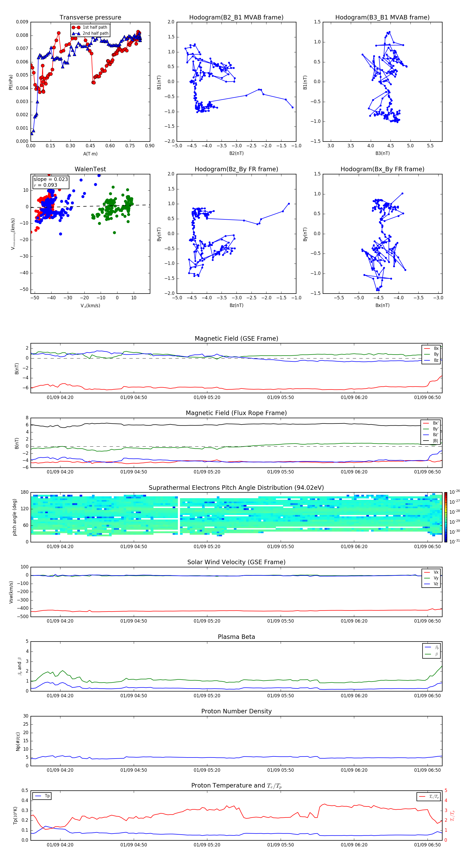Select "Vx" in the solar wind velocity legend
Viewport: 473px width, 868px height.
click(431, 572)
